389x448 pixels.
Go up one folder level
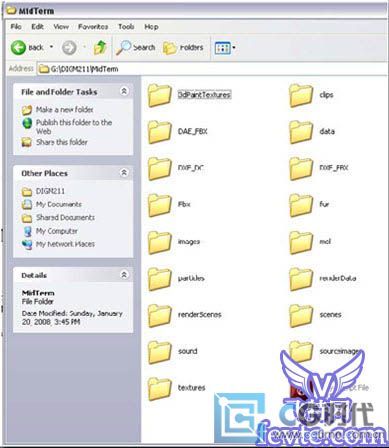coord(100,48)
